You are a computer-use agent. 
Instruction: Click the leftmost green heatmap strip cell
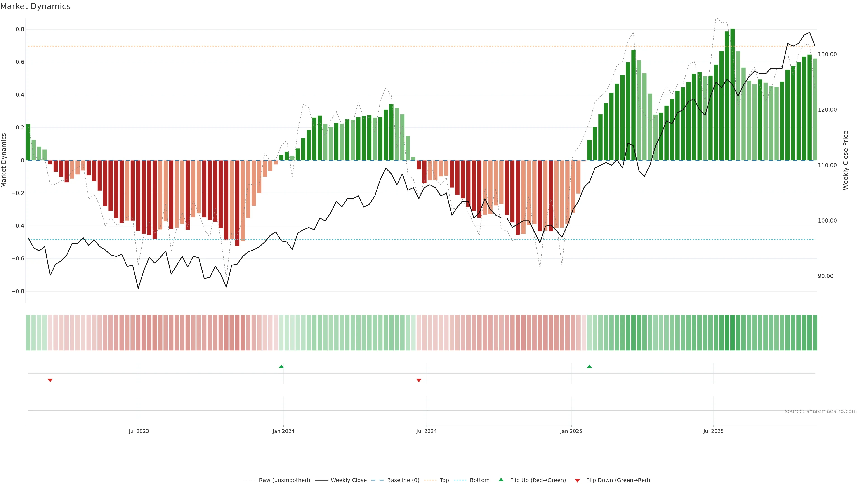28,332
